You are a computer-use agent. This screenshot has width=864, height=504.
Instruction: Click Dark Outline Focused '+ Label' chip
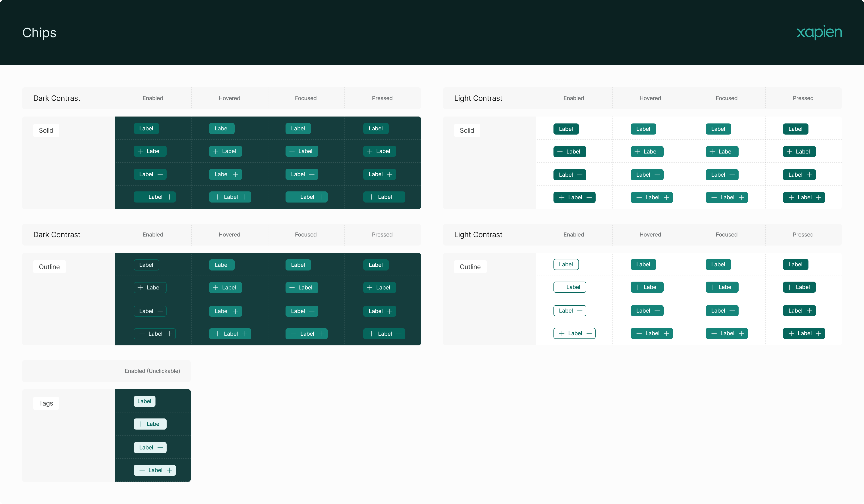(x=301, y=287)
